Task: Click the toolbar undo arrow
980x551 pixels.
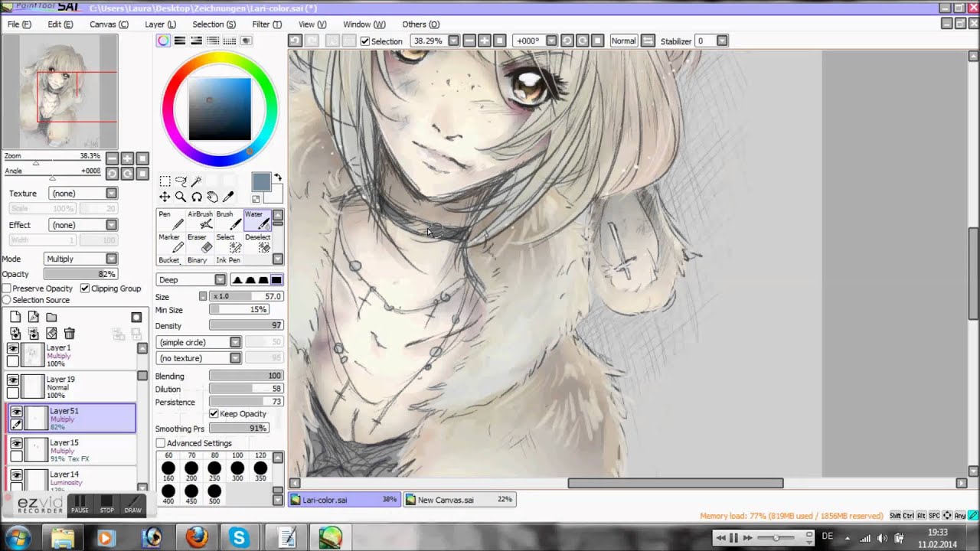Action: pos(295,41)
